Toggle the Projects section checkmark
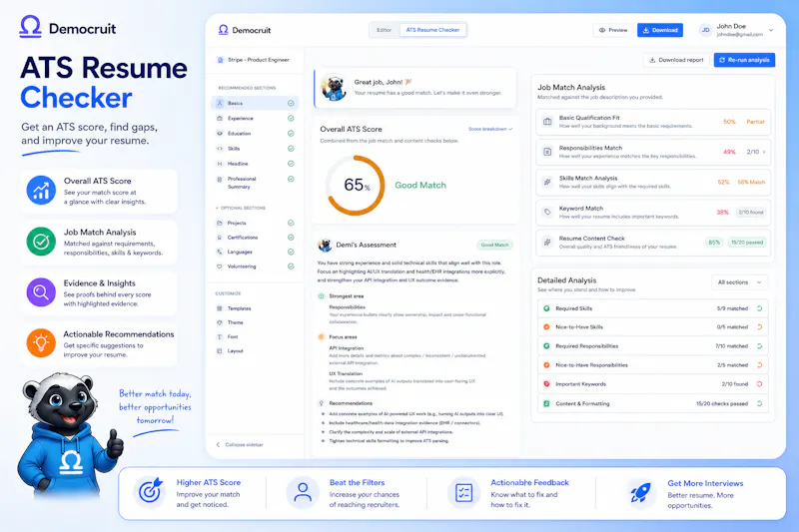This screenshot has height=532, width=799. (x=291, y=223)
